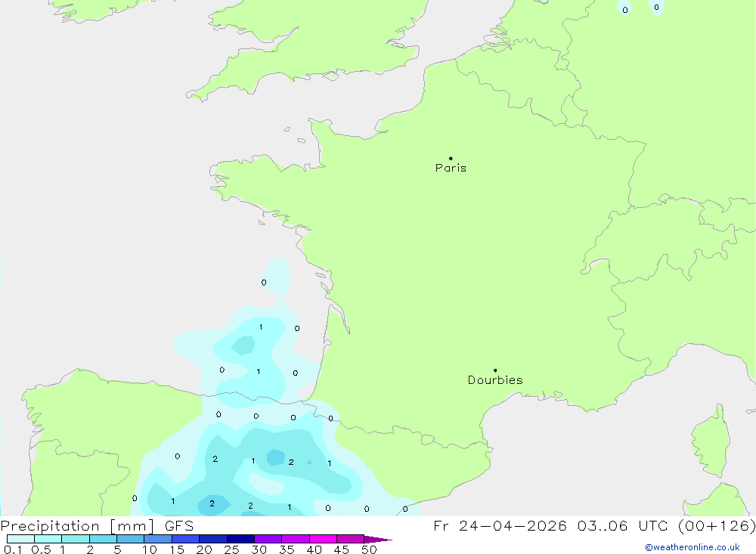Click the 'Precipitation [mm]' title text

(77, 526)
